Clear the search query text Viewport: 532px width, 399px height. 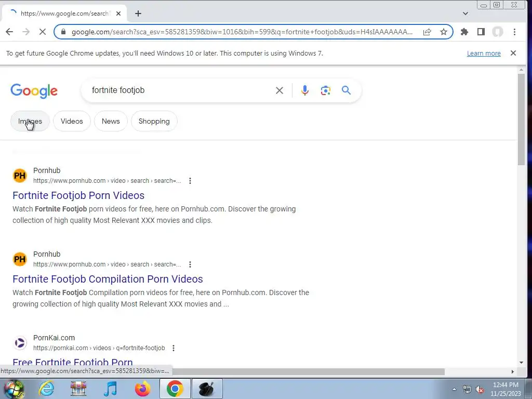click(x=279, y=90)
